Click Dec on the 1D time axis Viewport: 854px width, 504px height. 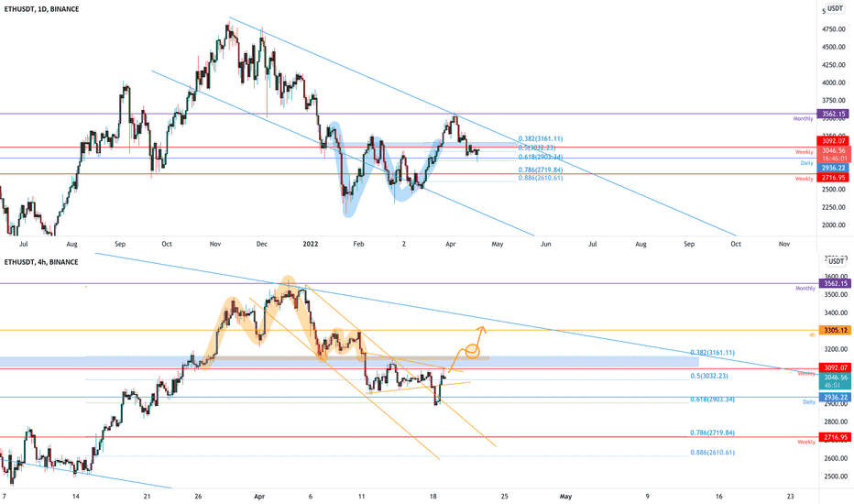(x=262, y=244)
